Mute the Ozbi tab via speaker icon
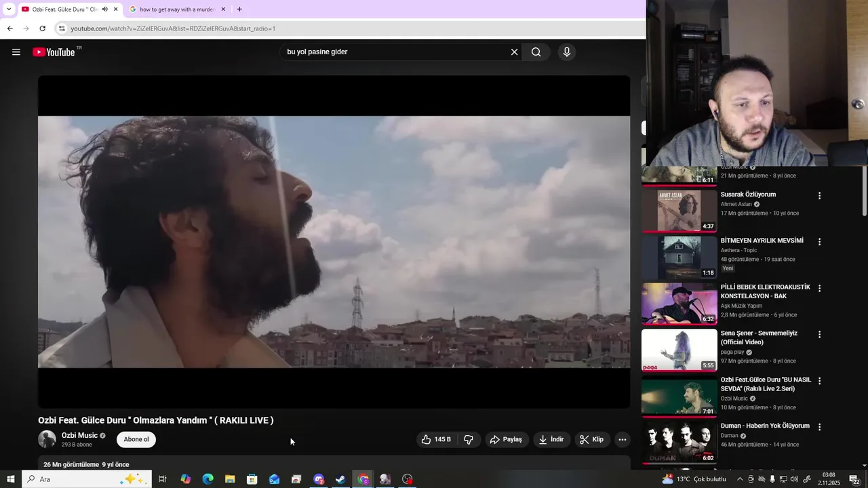 tap(104, 9)
